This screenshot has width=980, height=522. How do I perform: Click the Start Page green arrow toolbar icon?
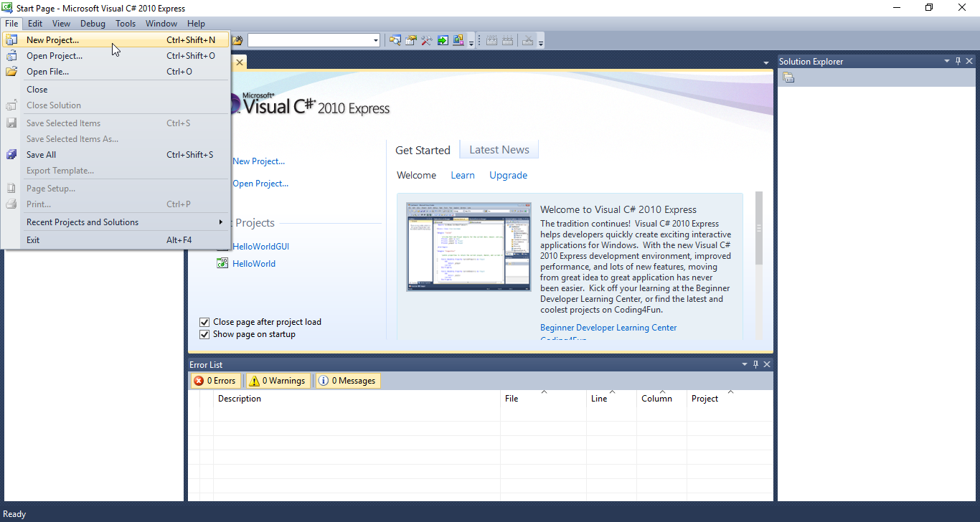point(443,40)
